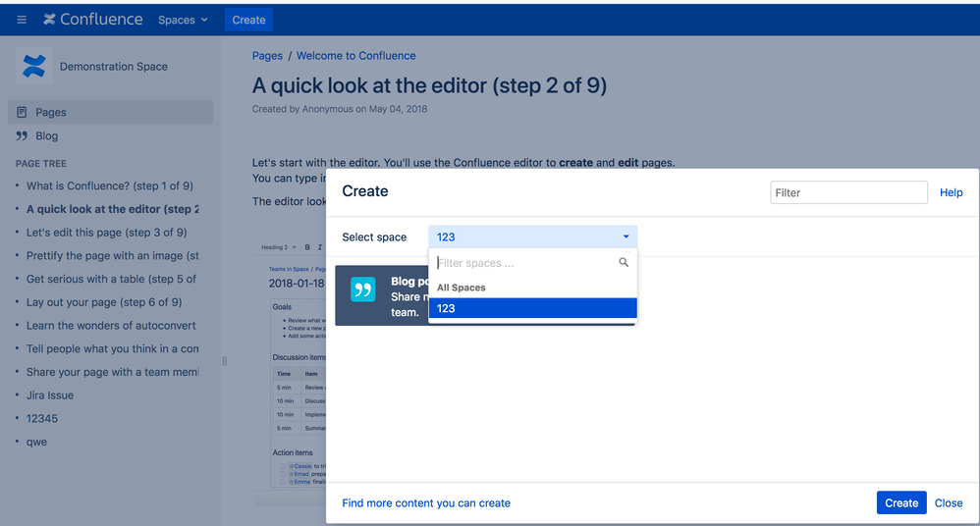Viewport: 980px width, 526px height.
Task: Open 'Let's edit this page (step 3 of 9)'
Action: [106, 233]
